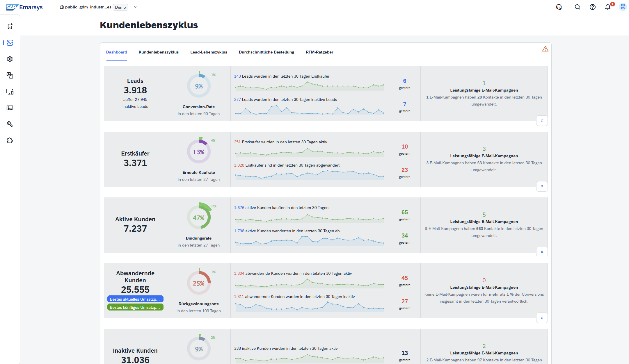Select the Dashboard tab
Screen dimensions: 629x364
(x=116, y=52)
